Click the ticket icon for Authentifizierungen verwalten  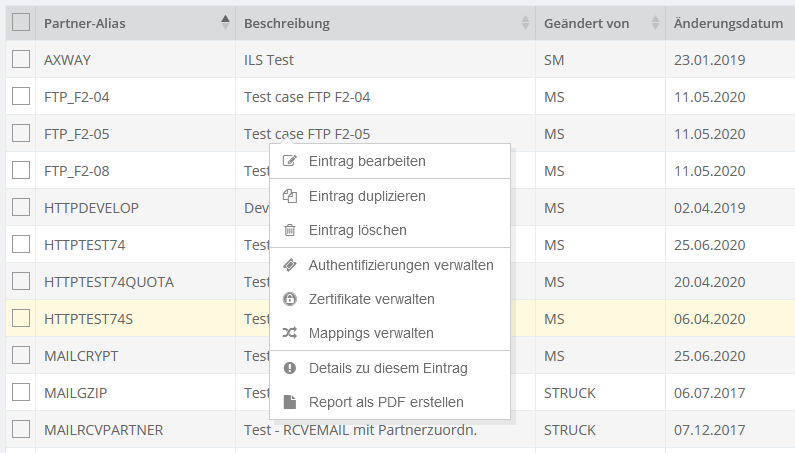coord(290,265)
